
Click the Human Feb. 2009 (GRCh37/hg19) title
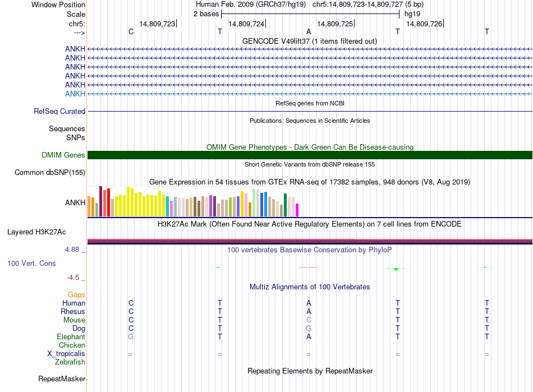point(251,4)
